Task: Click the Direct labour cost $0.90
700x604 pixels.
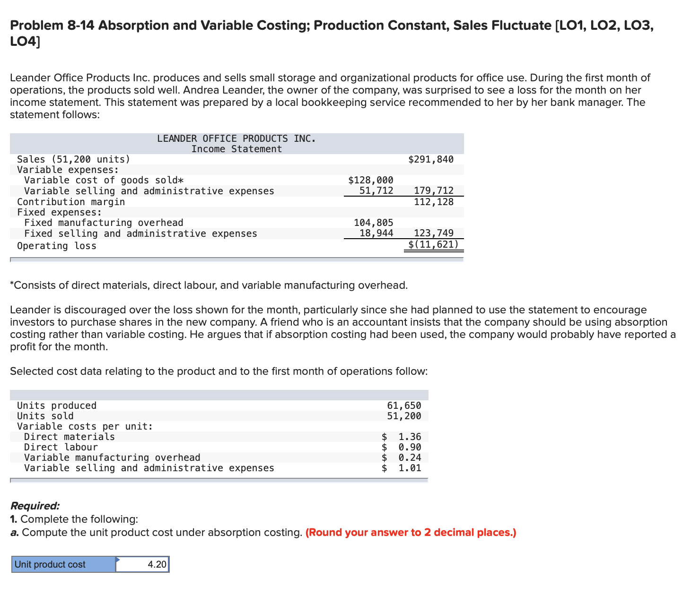Action: coord(411,447)
